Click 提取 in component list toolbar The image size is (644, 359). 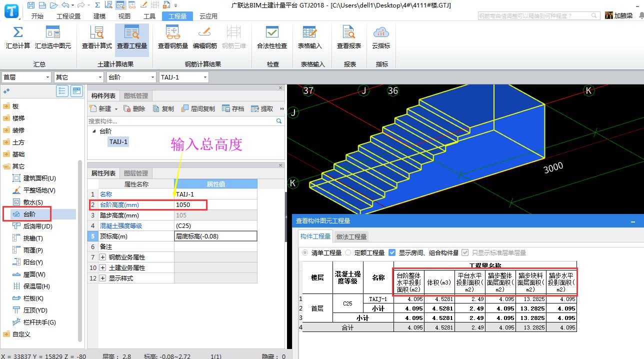pyautogui.click(x=262, y=108)
